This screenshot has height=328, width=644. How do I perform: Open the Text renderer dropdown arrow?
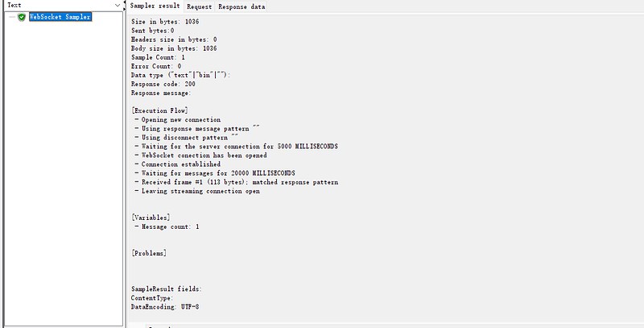pyautogui.click(x=118, y=5)
